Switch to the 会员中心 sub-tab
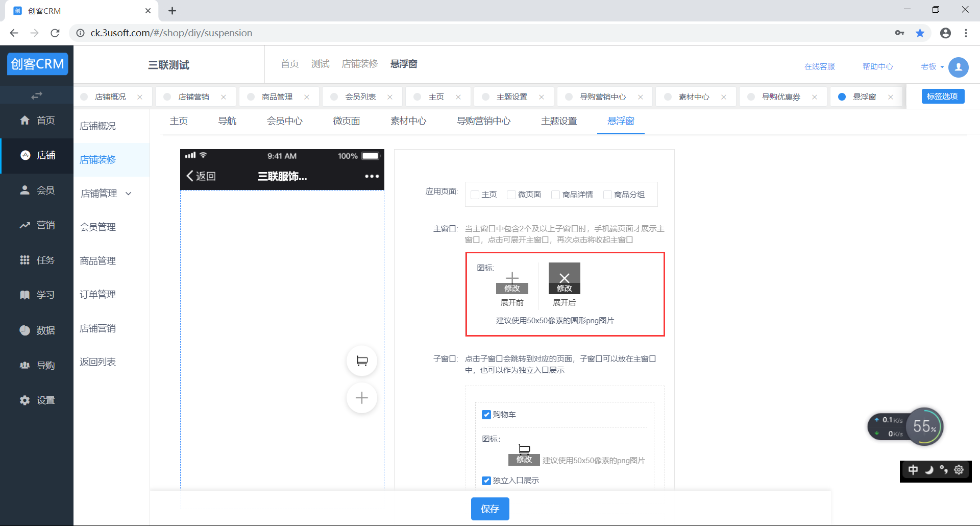This screenshot has height=526, width=980. (284, 121)
